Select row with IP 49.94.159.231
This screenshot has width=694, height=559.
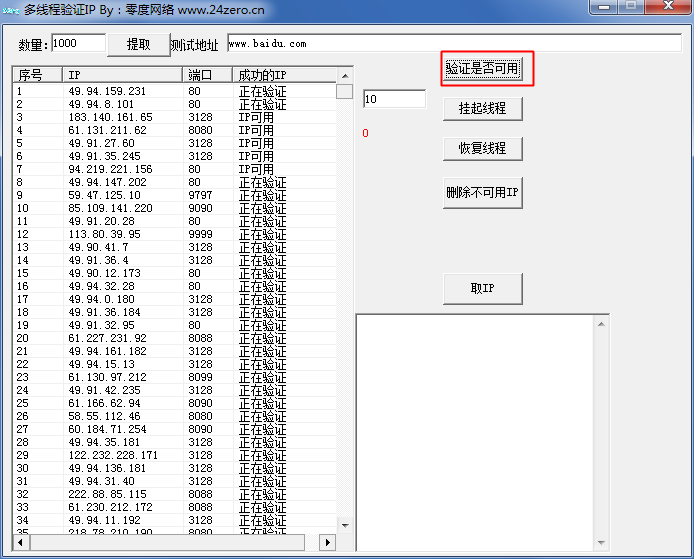[x=174, y=91]
